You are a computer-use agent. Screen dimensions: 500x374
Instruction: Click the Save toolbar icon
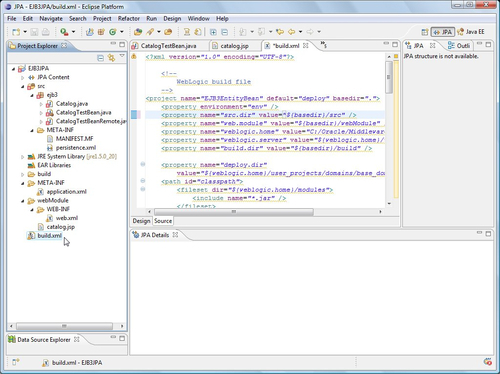coord(34,32)
